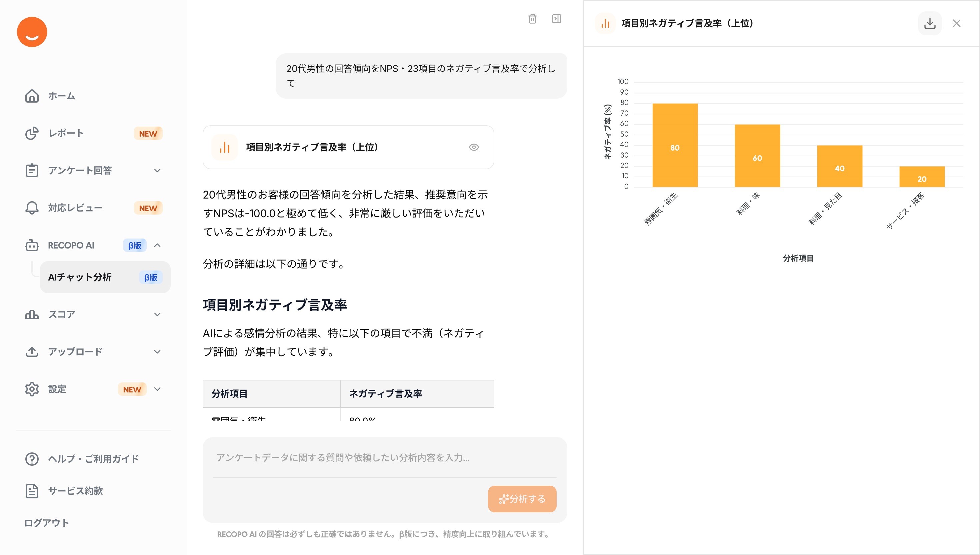Toggle the chart preview eye icon
Image resolution: width=980 pixels, height=555 pixels.
click(474, 147)
